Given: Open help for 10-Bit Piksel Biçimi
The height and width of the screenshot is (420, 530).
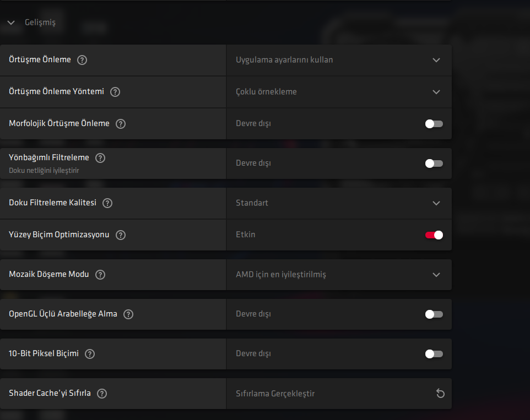Looking at the screenshot, I should tap(90, 354).
